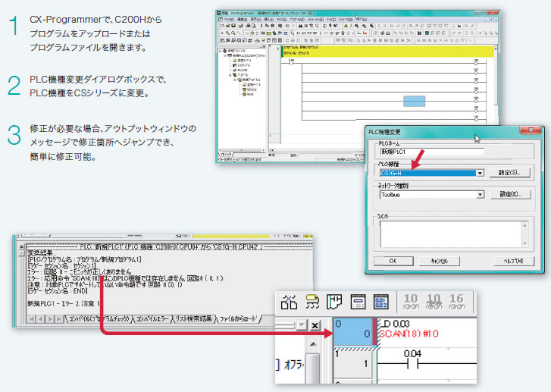Click the '10' signed decimal icon with arrow
The height and width of the screenshot is (392, 551).
coord(434,302)
